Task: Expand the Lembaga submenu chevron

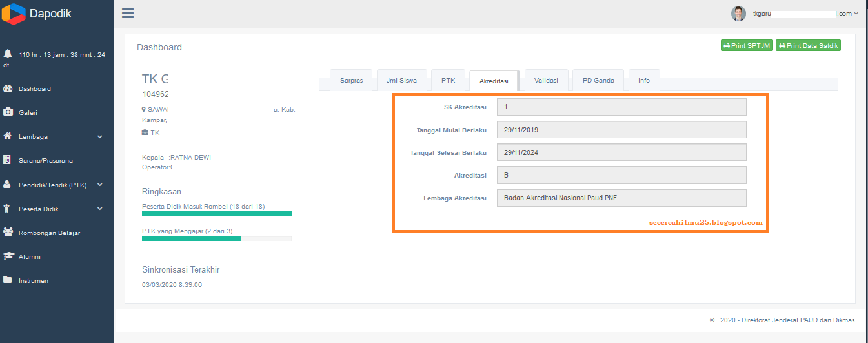Action: tap(100, 137)
